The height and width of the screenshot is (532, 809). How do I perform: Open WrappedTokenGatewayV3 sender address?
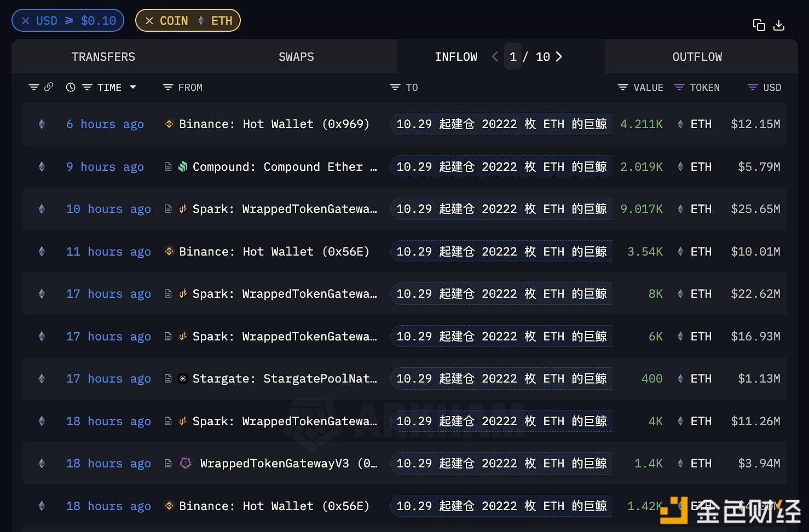coord(288,464)
